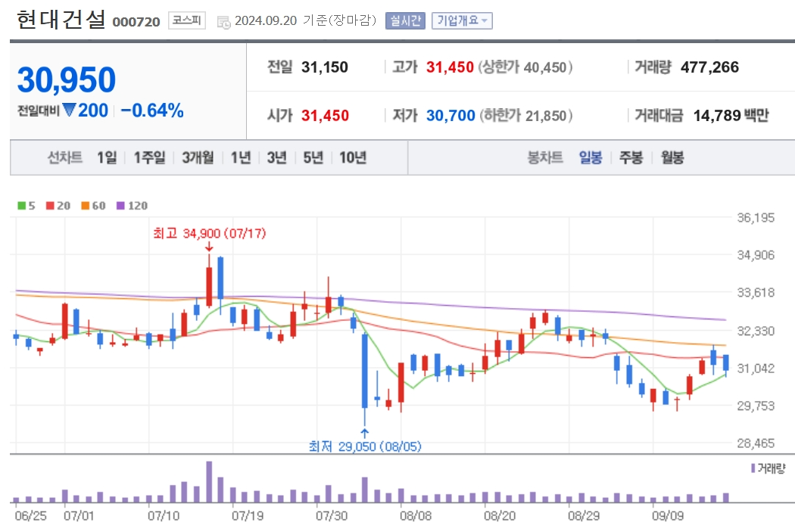Click the 최저 29,050 (08/05) chart marker
Screen dimensions: 795x532
tap(365, 446)
